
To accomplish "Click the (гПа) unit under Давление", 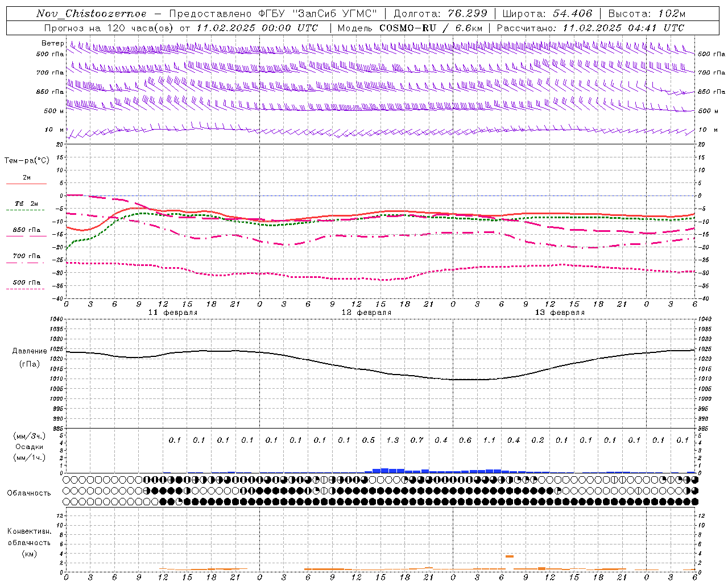I will [30, 364].
